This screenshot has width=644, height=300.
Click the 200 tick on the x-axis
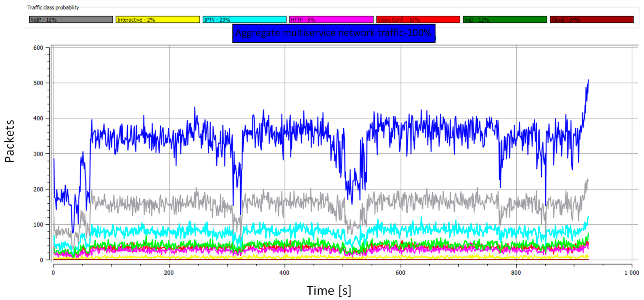[169, 273]
